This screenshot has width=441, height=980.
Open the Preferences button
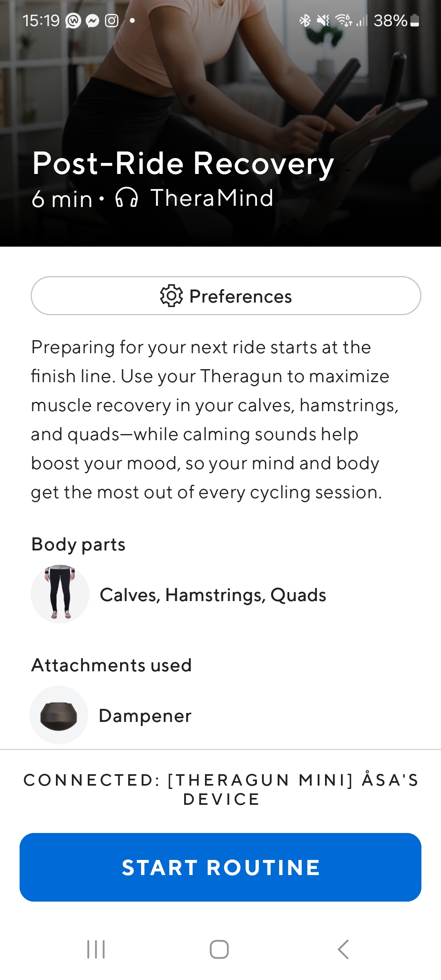click(x=226, y=296)
